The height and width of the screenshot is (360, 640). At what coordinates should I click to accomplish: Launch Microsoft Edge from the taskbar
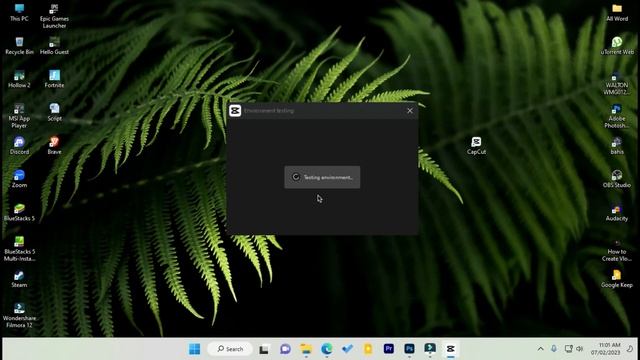[x=327, y=349]
